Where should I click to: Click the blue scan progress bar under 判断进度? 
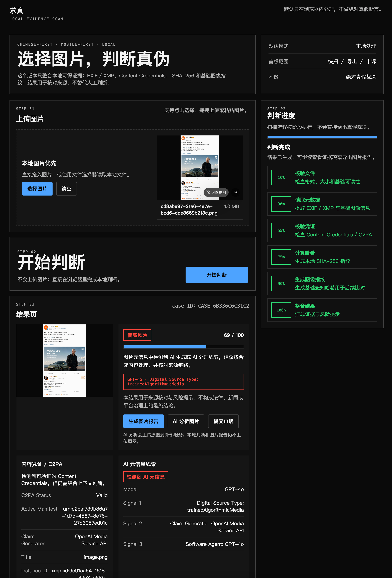pos(322,137)
